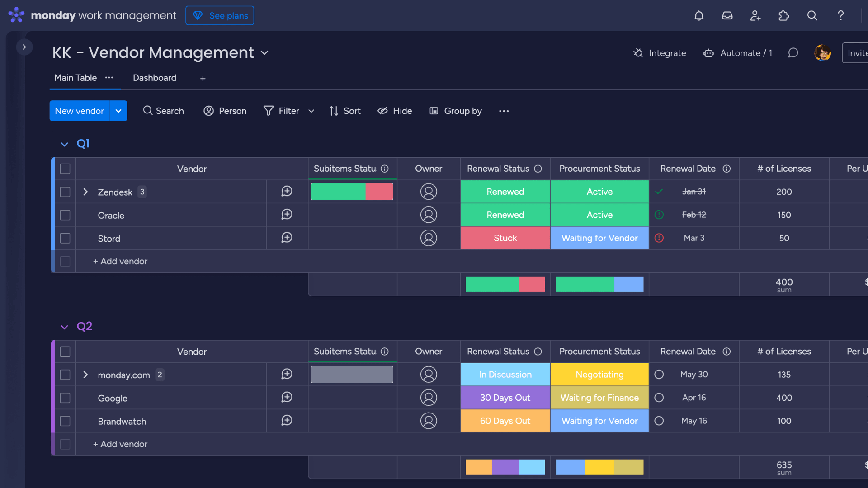Click Q2 Renewal Date info icon
The width and height of the screenshot is (868, 488).
[x=726, y=352]
